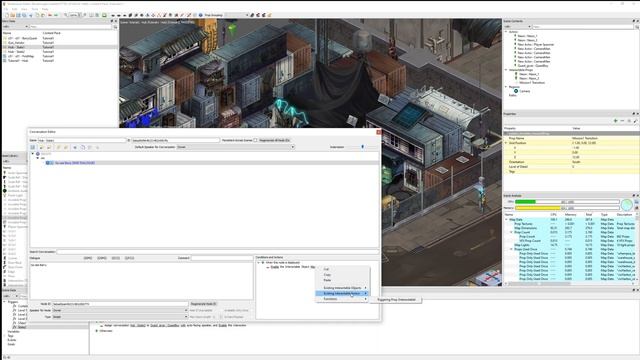
Task: Click the first icon in Conversation Editor toolbar
Action: pos(33,147)
